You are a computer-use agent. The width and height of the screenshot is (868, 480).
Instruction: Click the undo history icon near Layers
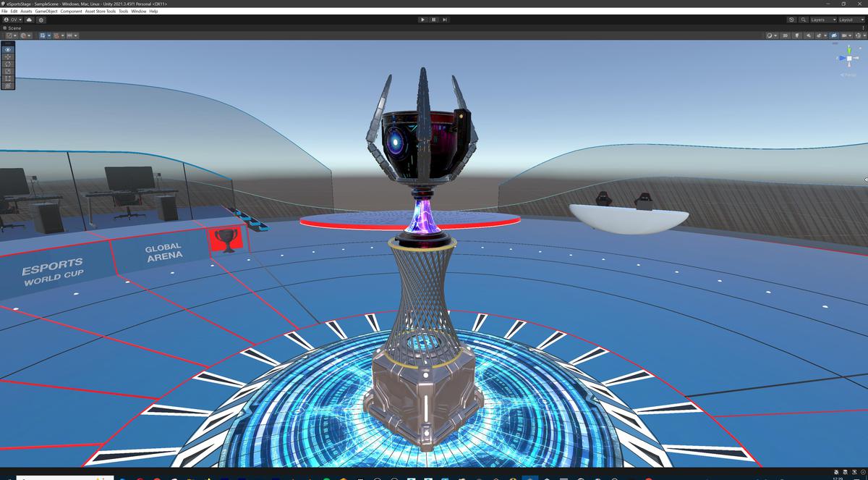point(791,20)
